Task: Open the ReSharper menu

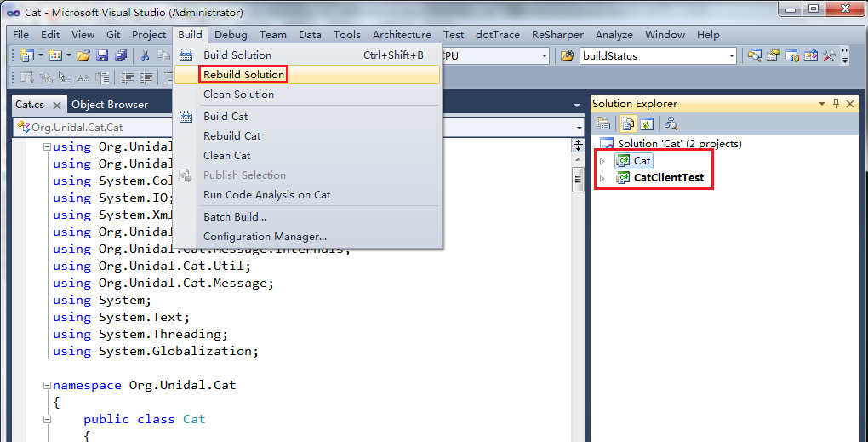Action: (557, 34)
